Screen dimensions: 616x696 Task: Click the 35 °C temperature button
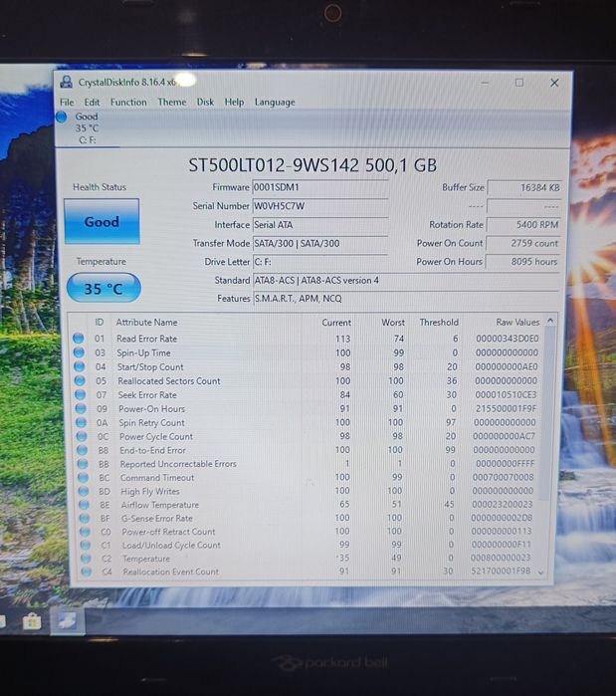(103, 289)
